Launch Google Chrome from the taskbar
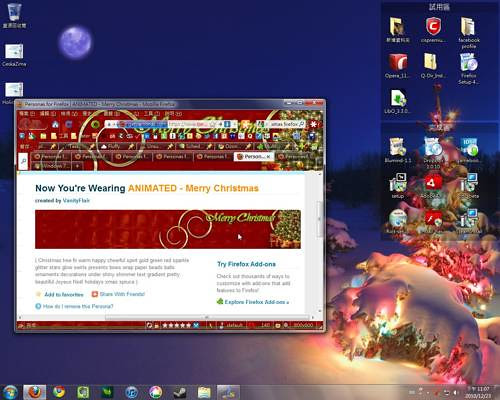Screen dimensions: 500x400 [x=59, y=392]
